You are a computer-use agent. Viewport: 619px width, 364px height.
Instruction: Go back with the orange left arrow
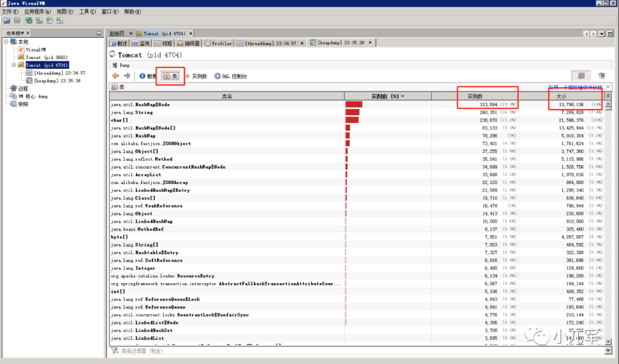coord(116,76)
